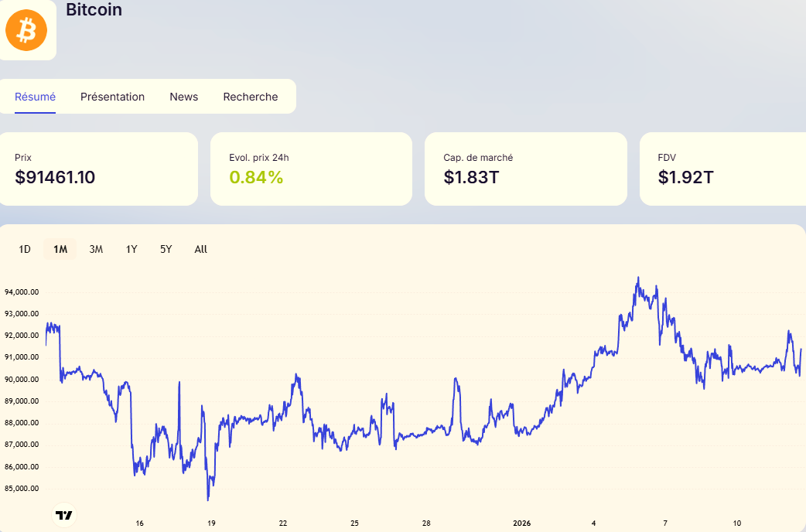Switch chart to 3M range
The image size is (806, 532).
pos(96,249)
